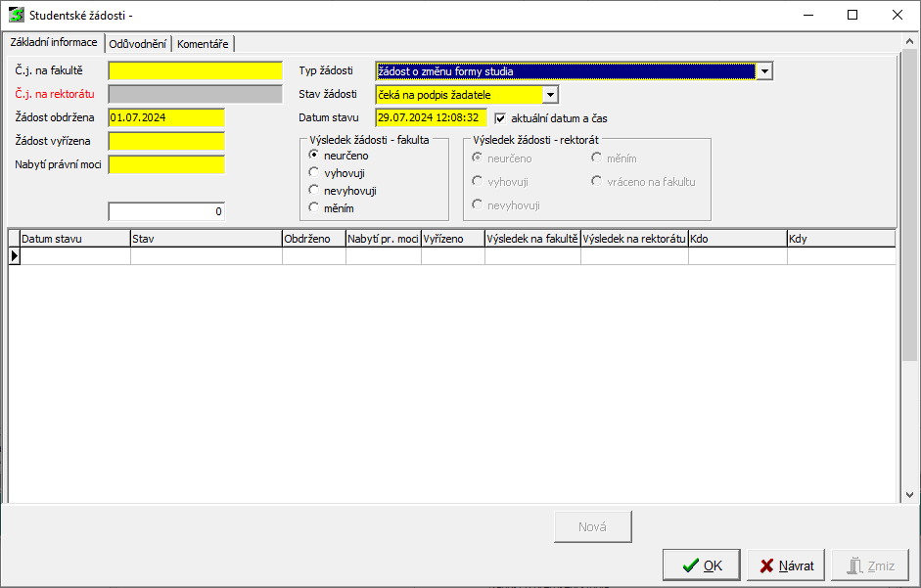Viewport: 921px width, 588px height.
Task: Click the Žádost obdržena date field
Action: (x=166, y=117)
